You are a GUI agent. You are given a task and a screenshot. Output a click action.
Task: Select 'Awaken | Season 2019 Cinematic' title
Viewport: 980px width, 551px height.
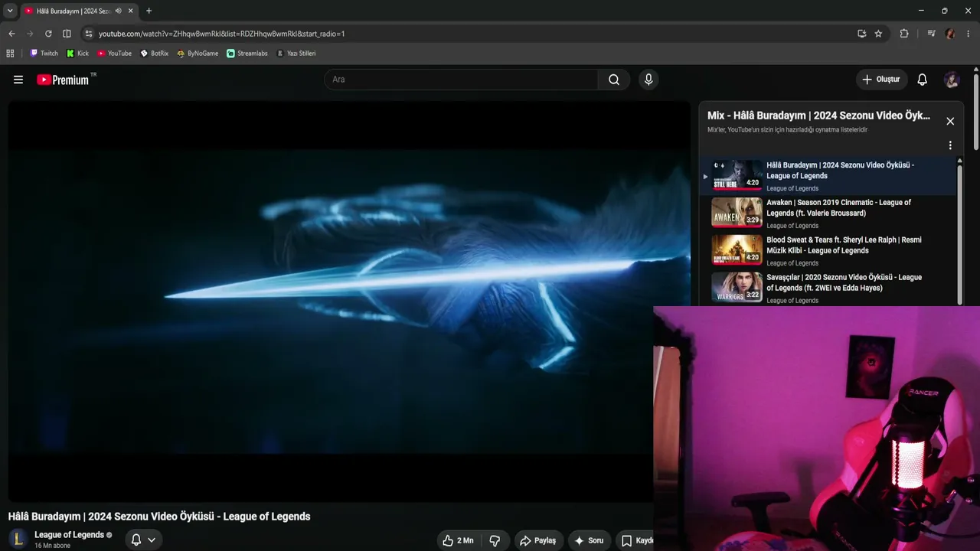(838, 207)
